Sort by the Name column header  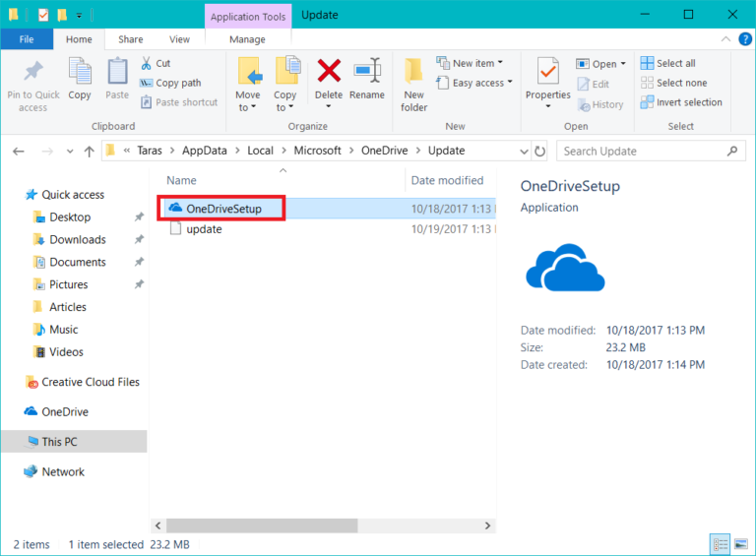181,180
